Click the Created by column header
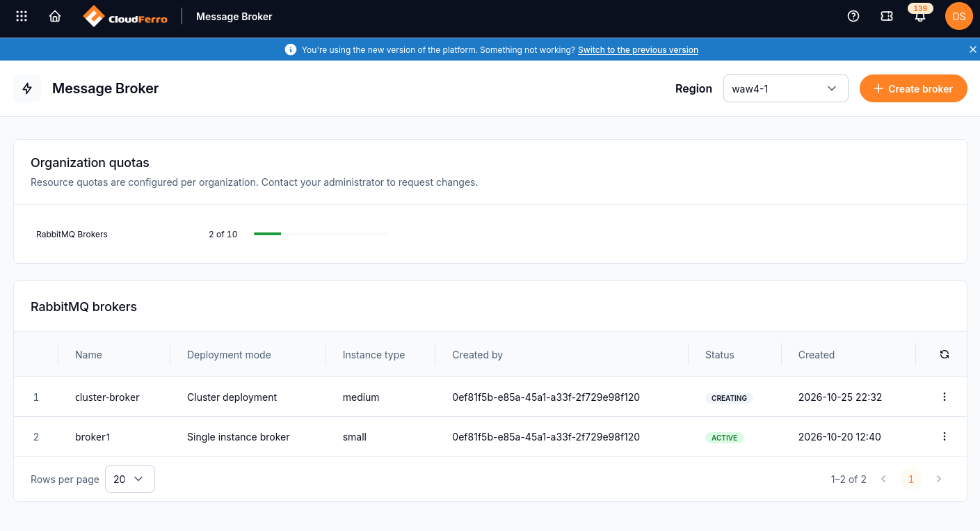 click(x=477, y=354)
